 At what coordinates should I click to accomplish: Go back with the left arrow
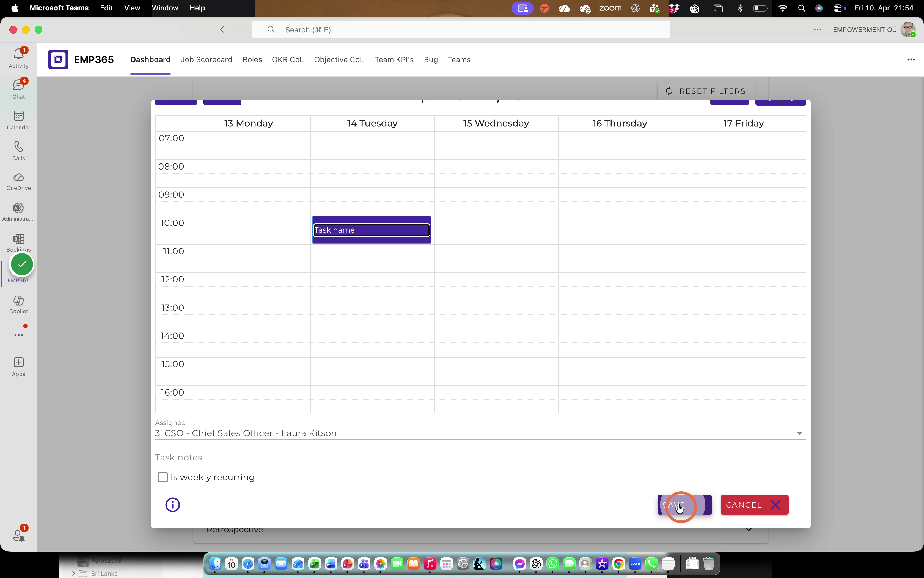click(222, 29)
